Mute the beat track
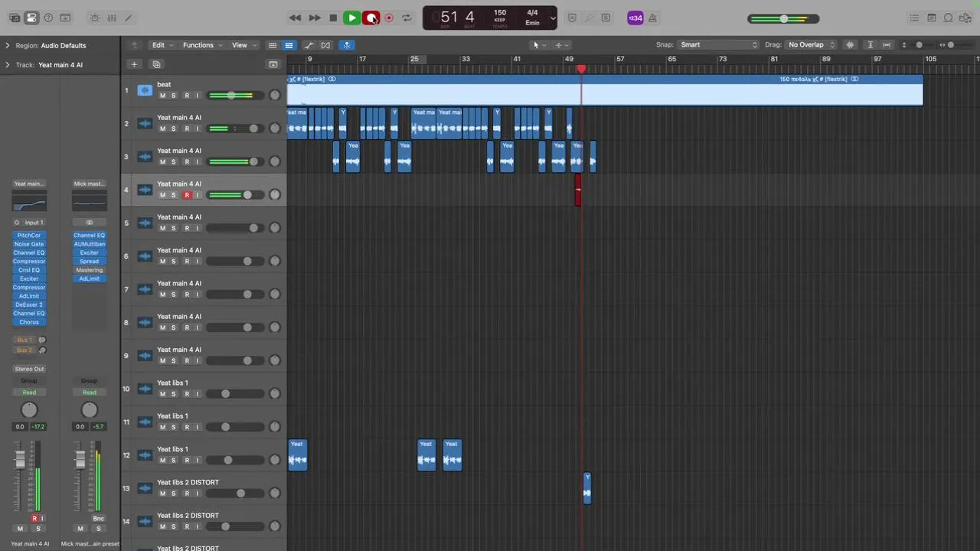The image size is (980, 551). [162, 96]
